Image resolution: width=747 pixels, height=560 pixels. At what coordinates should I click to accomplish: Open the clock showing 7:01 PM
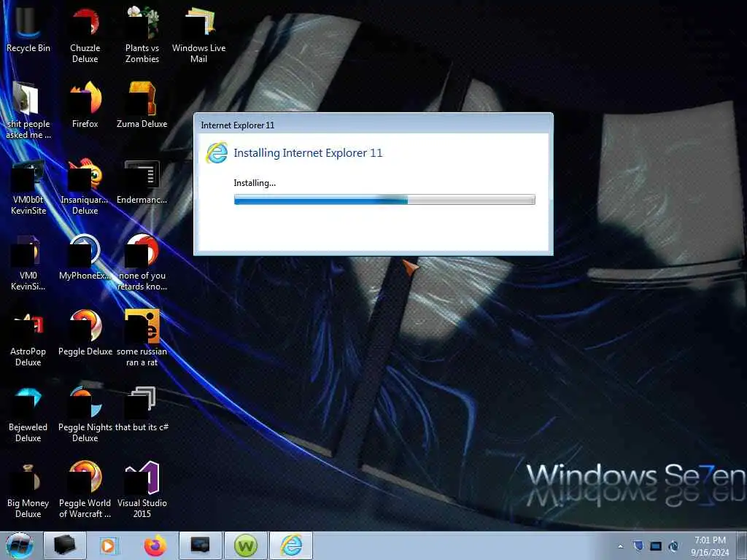710,546
